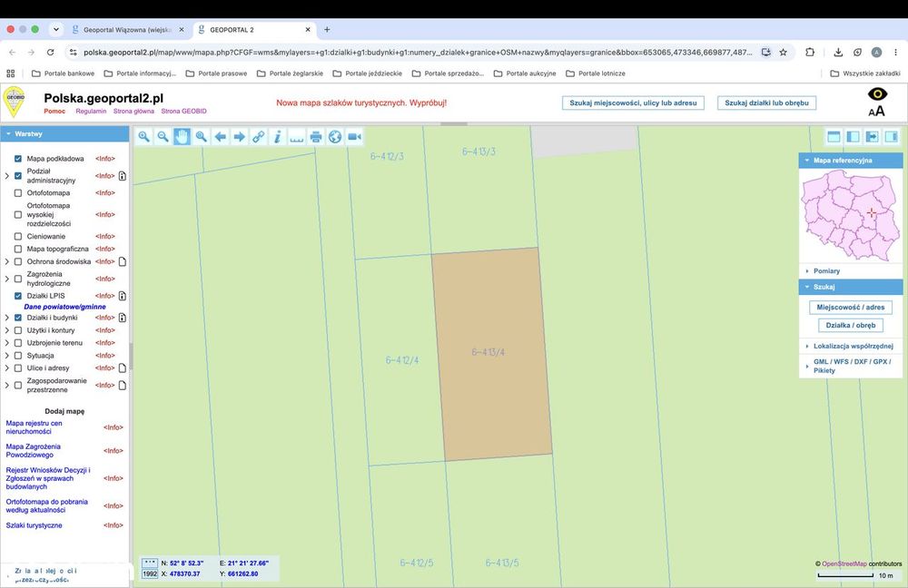
Task: Select the zoom in magnifier tool
Action: (x=143, y=137)
